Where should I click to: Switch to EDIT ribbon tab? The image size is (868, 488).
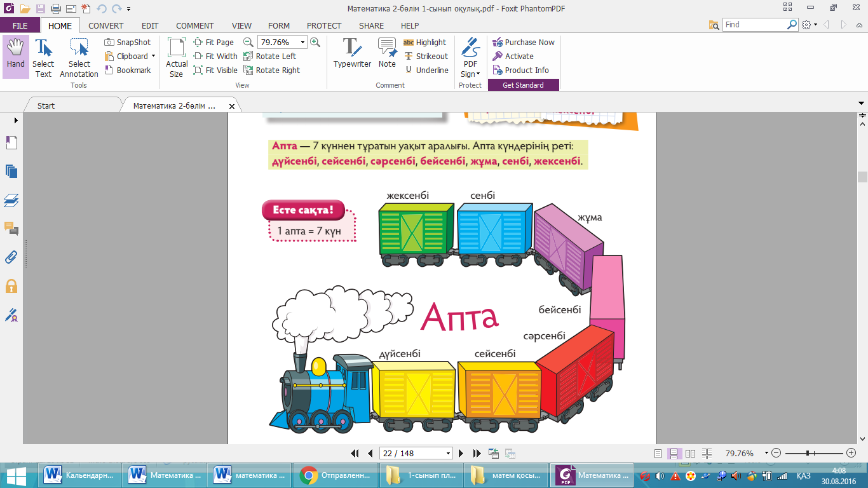pyautogui.click(x=150, y=26)
